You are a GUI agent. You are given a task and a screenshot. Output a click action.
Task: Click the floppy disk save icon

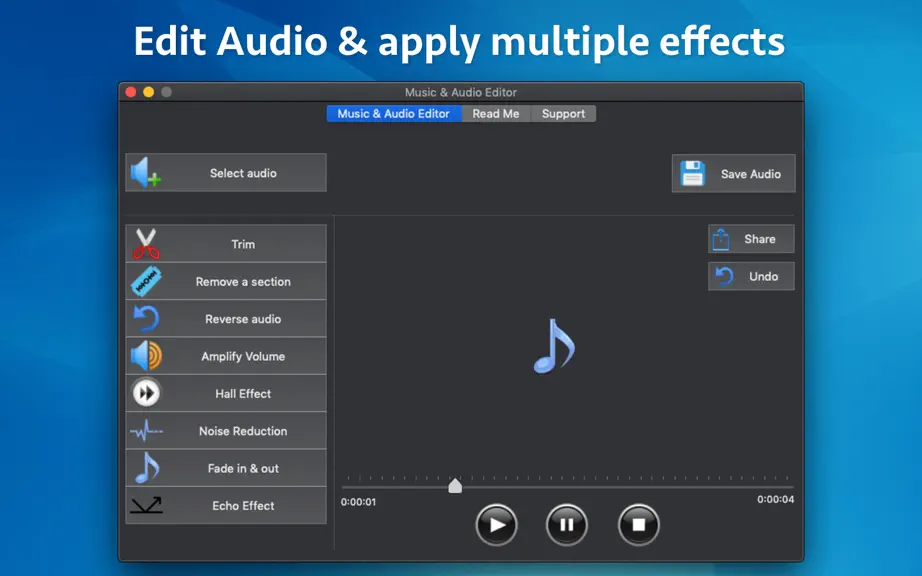[693, 173]
